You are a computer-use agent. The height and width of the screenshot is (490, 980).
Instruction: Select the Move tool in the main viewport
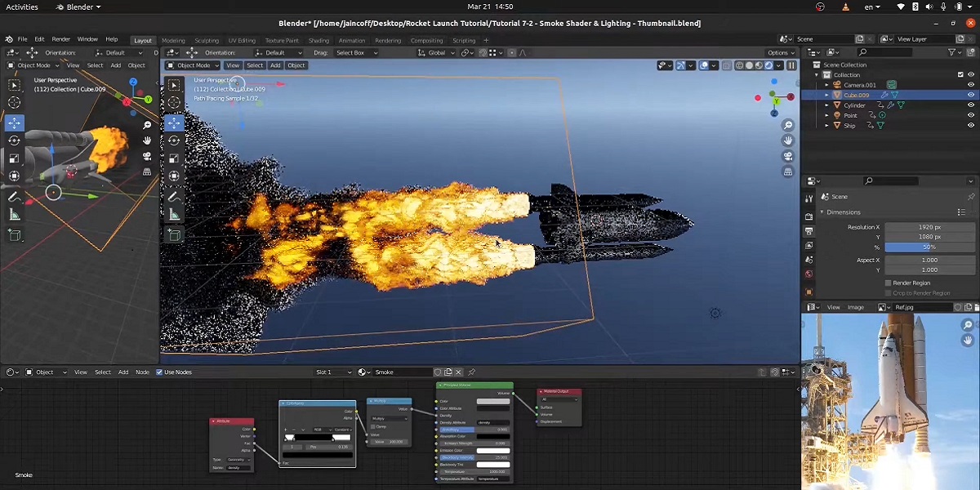[174, 123]
